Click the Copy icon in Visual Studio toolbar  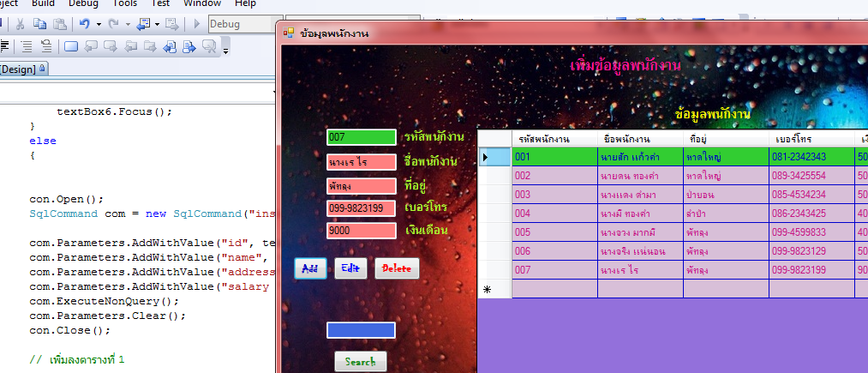coord(39,24)
